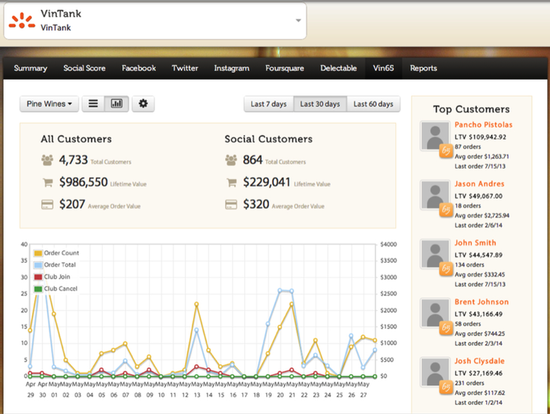This screenshot has height=414, width=550.
Task: Click the 134 orders text under John Smith
Action: (x=469, y=265)
